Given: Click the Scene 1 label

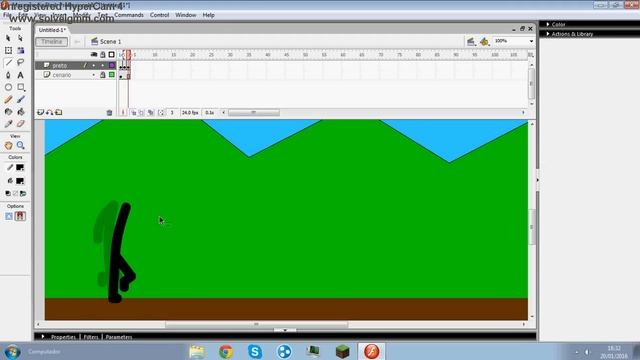Looking at the screenshot, I should click(111, 42).
